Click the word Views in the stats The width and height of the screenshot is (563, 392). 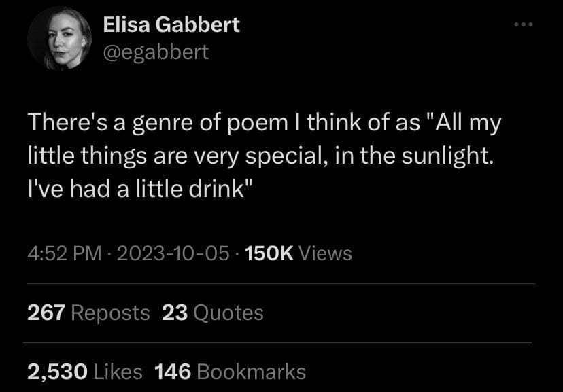[x=326, y=254]
